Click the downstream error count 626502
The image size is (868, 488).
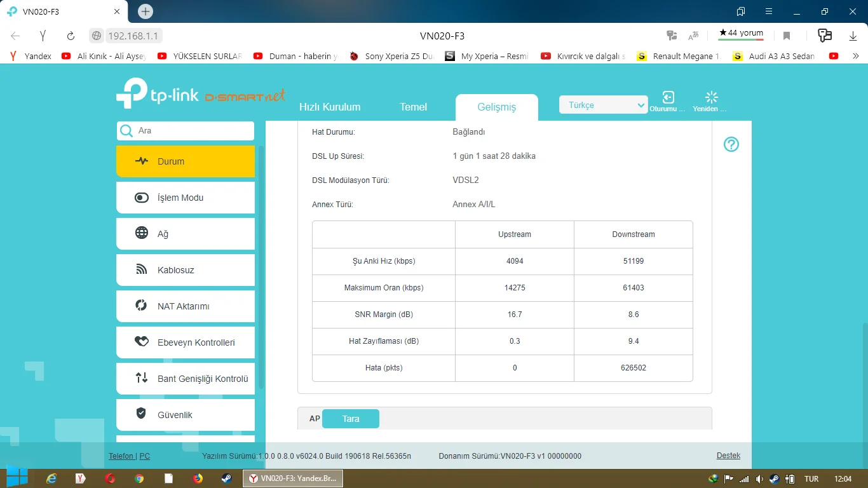click(634, 368)
